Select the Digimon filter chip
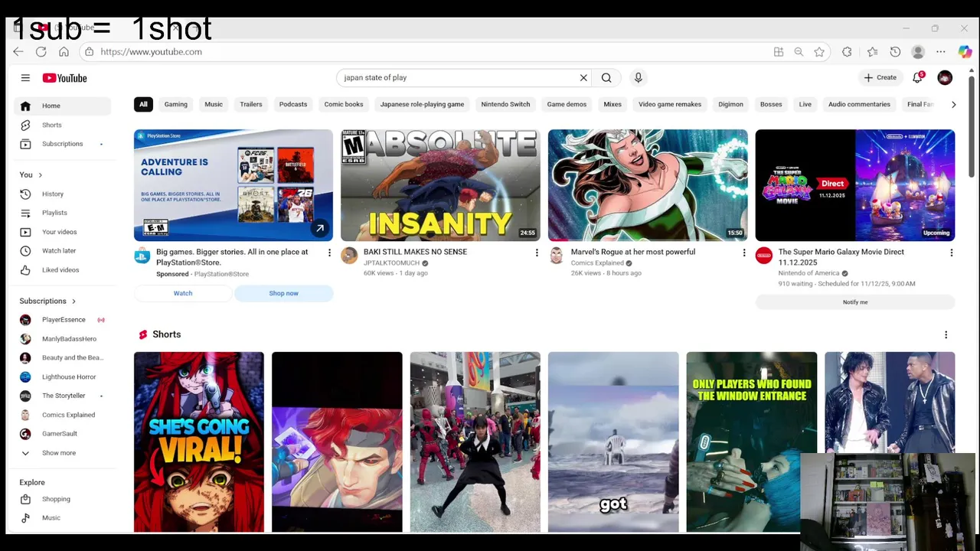 coord(730,104)
